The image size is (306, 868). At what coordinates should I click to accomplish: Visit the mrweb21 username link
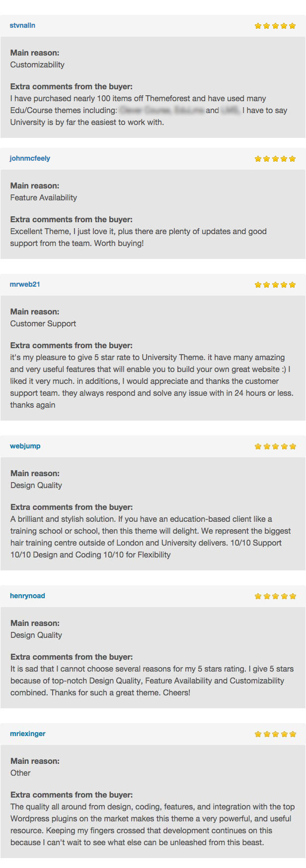tap(25, 284)
